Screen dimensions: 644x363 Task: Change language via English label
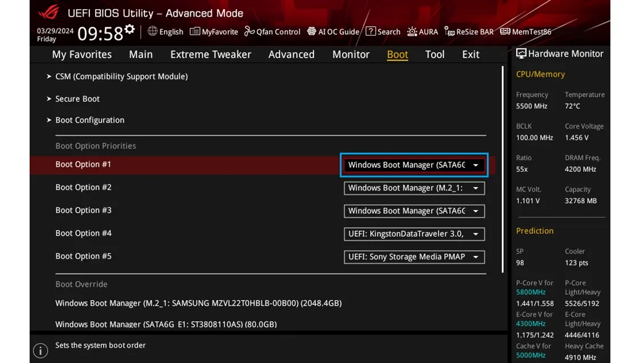tap(171, 32)
